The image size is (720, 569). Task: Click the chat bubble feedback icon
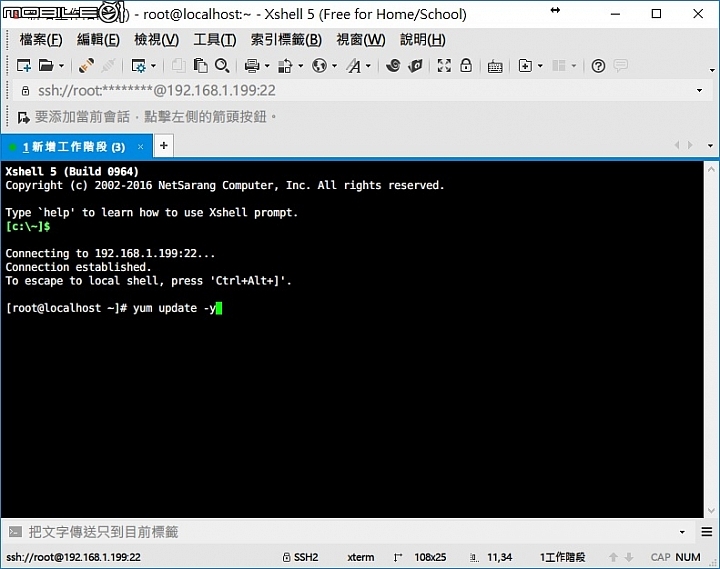tap(620, 65)
